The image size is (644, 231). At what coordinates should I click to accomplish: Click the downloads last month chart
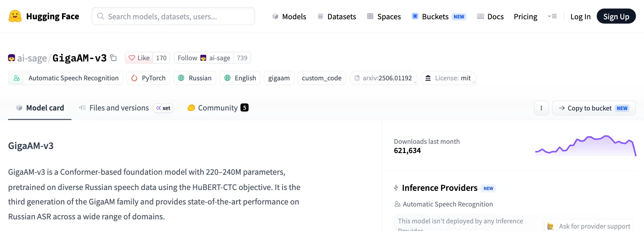pos(586,145)
